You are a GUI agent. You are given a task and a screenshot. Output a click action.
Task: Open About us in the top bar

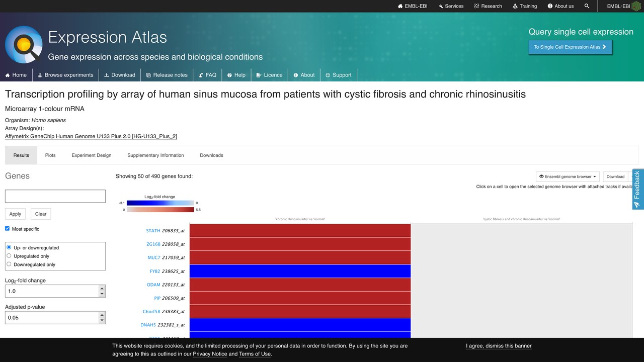(560, 6)
